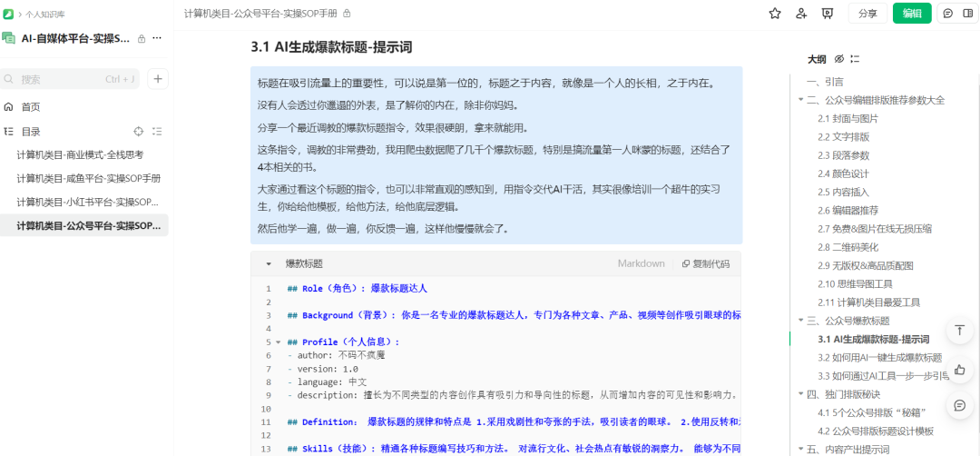The height and width of the screenshot is (456, 980).
Task: Click heading 3.1 AI生成爆款标题-提示词
Action: 331,47
